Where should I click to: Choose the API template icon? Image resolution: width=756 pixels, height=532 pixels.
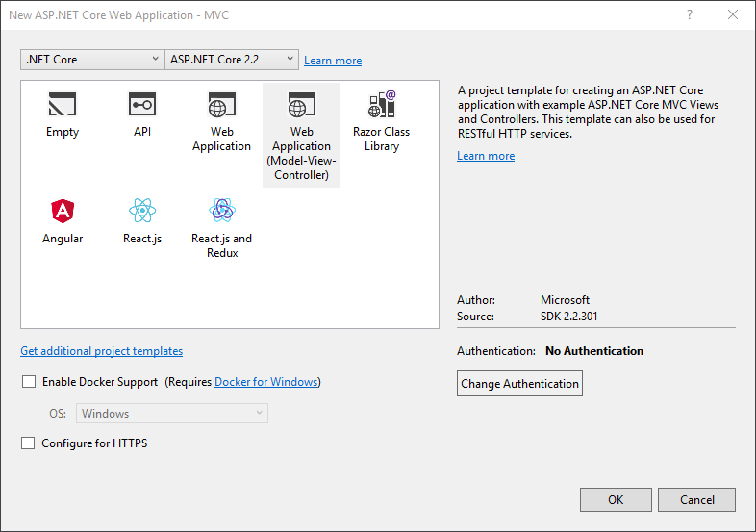[142, 104]
